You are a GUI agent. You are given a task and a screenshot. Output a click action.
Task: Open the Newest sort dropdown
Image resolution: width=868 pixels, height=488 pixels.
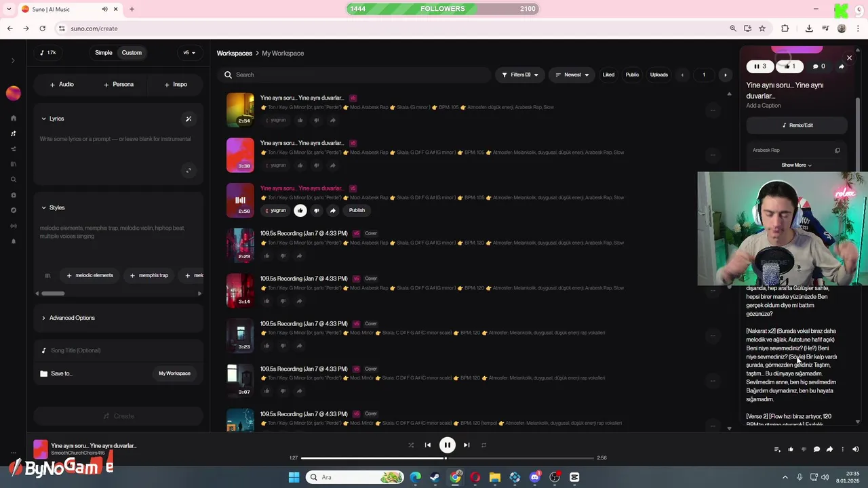point(572,75)
